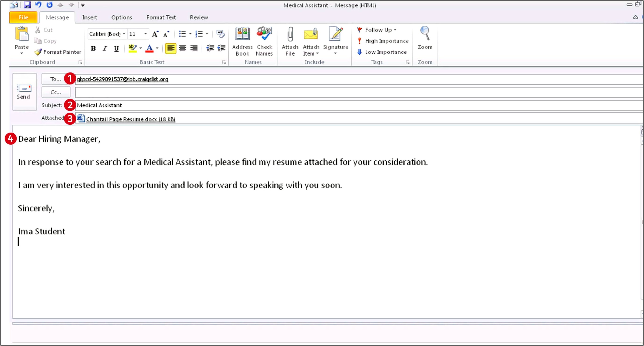Click the Format Painter icon
The image size is (644, 346).
38,52
